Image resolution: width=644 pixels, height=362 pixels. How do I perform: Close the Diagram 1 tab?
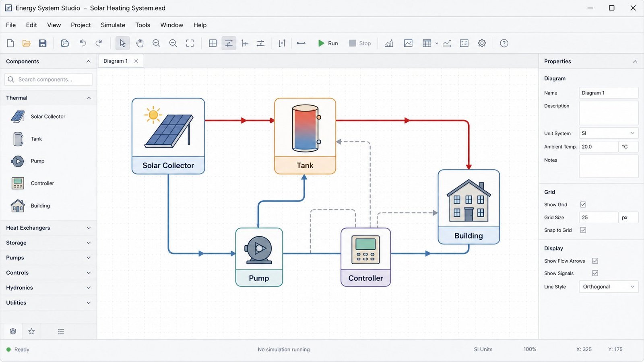coord(136,61)
